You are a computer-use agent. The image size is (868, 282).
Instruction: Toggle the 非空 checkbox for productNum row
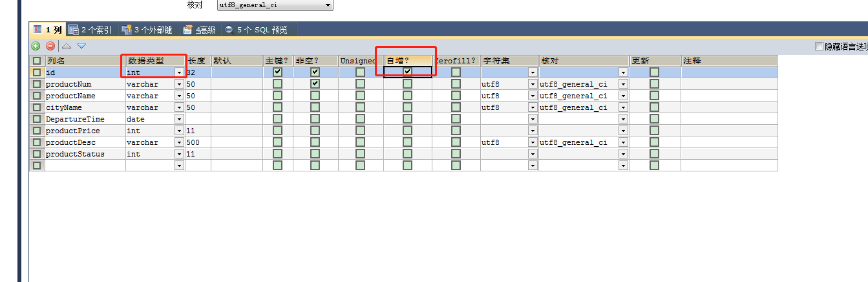(x=315, y=84)
